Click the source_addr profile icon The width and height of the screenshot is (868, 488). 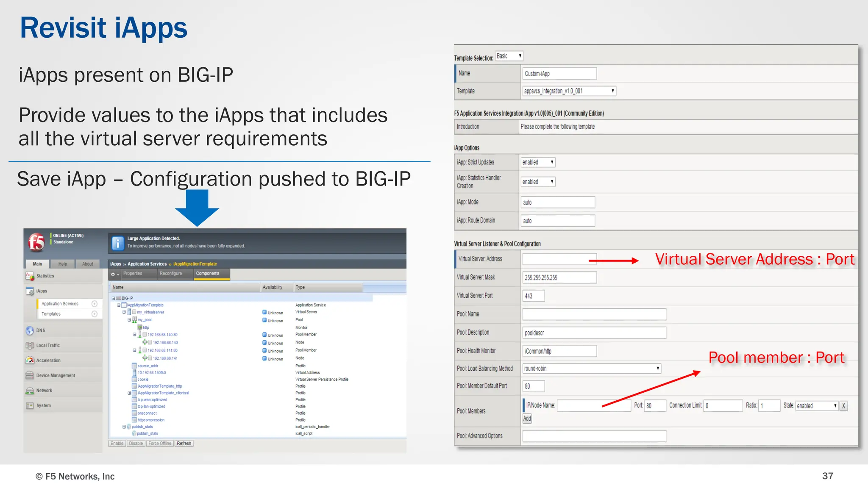coord(134,366)
